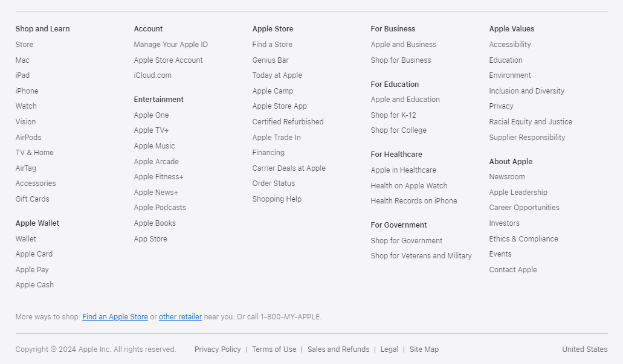Screen dimensions: 623x364
Task: Open Privacy Policy in footer
Action: [x=218, y=350]
